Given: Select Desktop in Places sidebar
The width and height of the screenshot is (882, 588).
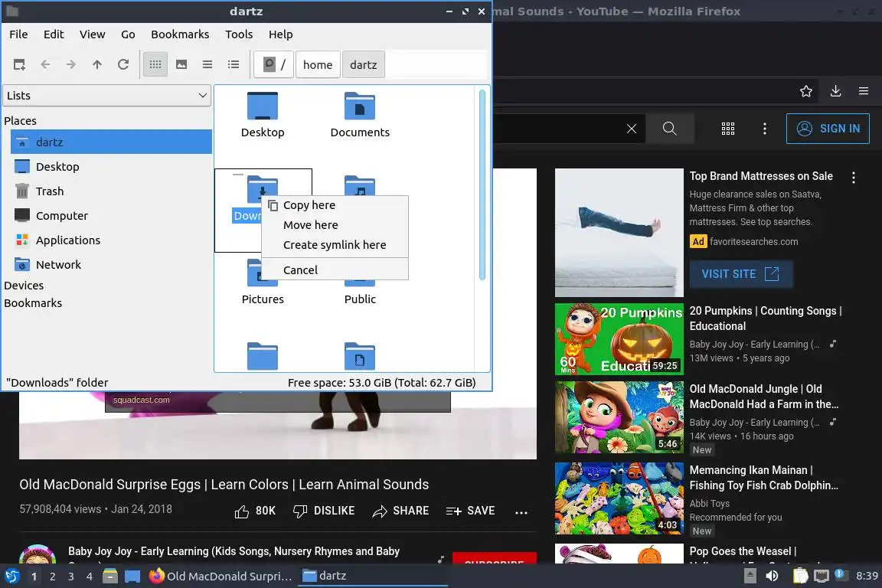Looking at the screenshot, I should point(111,167).
